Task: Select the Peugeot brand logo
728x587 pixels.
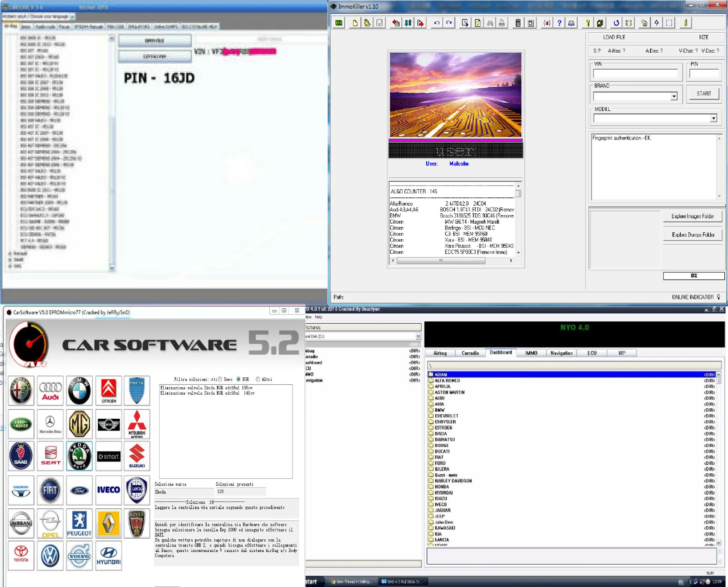Action: tap(79, 523)
